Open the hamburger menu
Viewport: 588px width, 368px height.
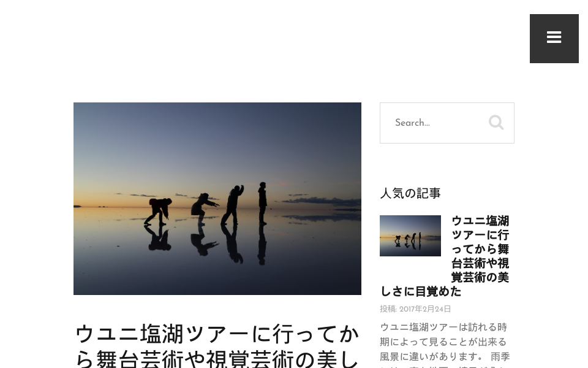[554, 37]
